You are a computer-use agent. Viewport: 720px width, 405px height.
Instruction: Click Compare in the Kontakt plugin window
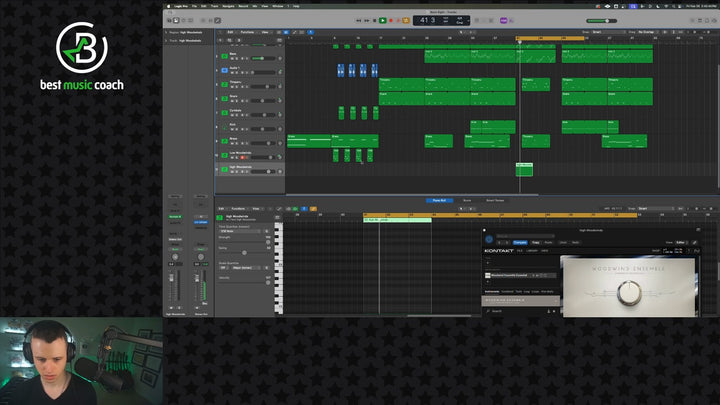(520, 242)
